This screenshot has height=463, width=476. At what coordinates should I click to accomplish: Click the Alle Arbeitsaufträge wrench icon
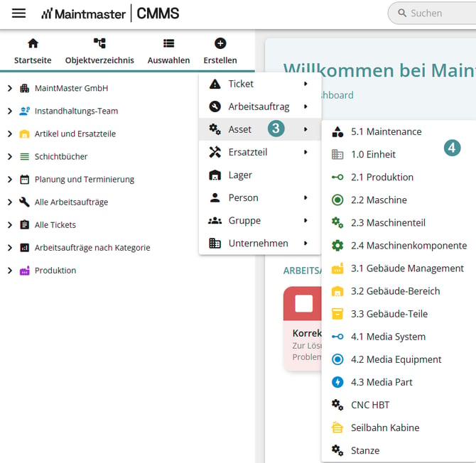pos(25,202)
